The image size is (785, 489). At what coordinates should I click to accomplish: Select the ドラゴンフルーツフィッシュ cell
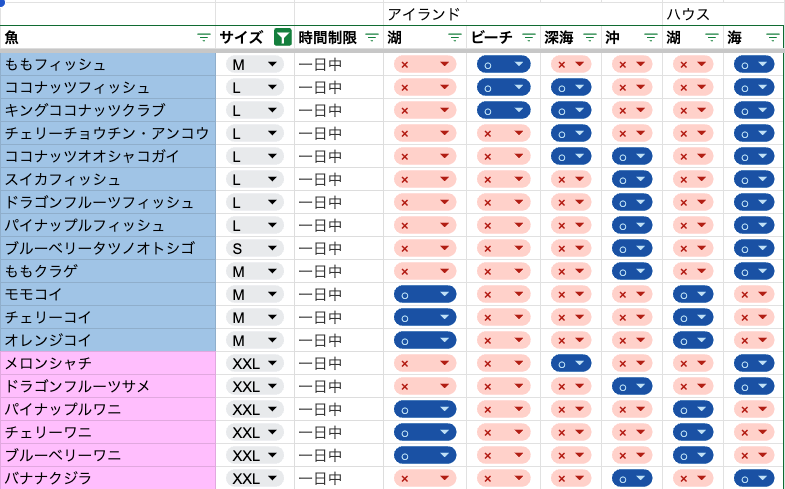click(x=108, y=203)
